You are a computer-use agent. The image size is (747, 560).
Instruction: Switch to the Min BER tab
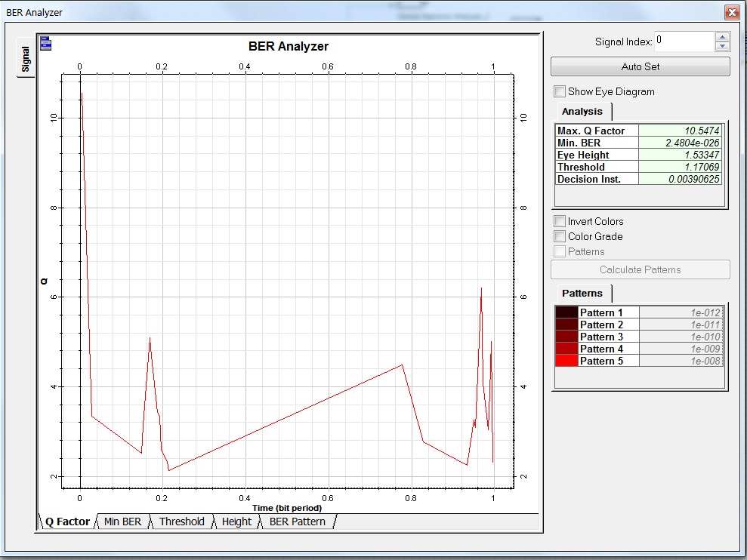pyautogui.click(x=122, y=521)
